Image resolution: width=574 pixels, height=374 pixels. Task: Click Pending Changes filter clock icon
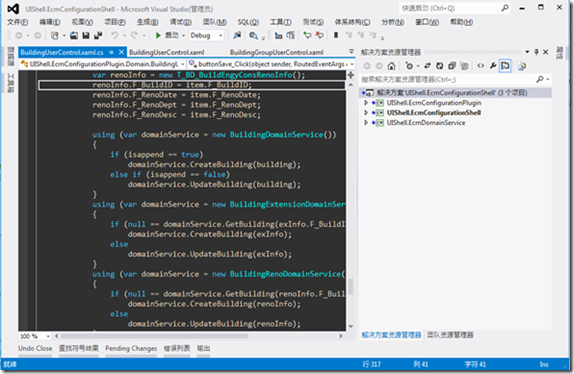[x=409, y=66]
